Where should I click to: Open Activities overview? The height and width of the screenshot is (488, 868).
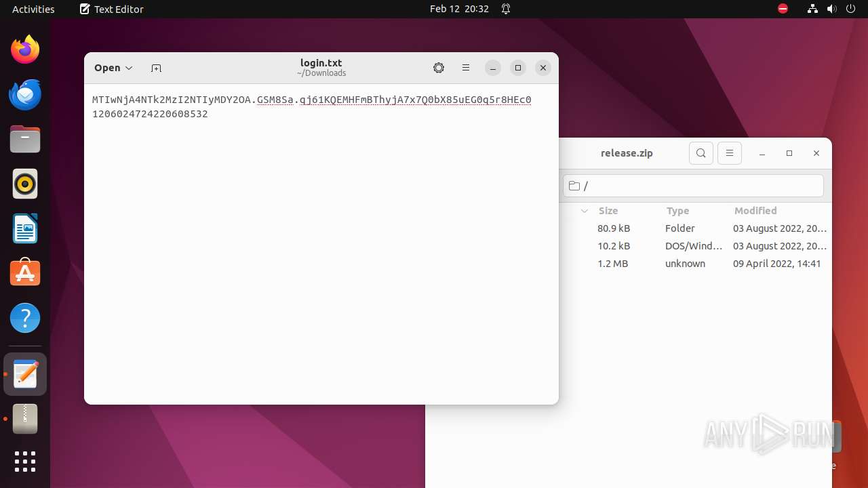coord(33,9)
